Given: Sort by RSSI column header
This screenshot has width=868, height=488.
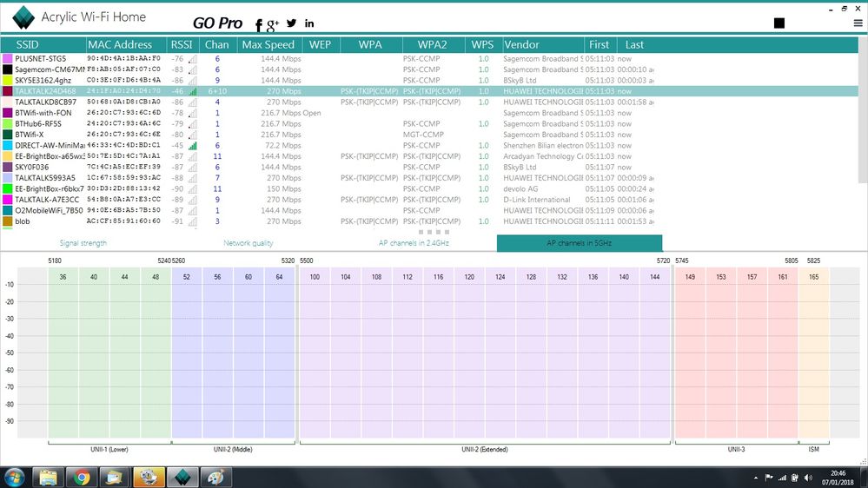Looking at the screenshot, I should pos(182,45).
